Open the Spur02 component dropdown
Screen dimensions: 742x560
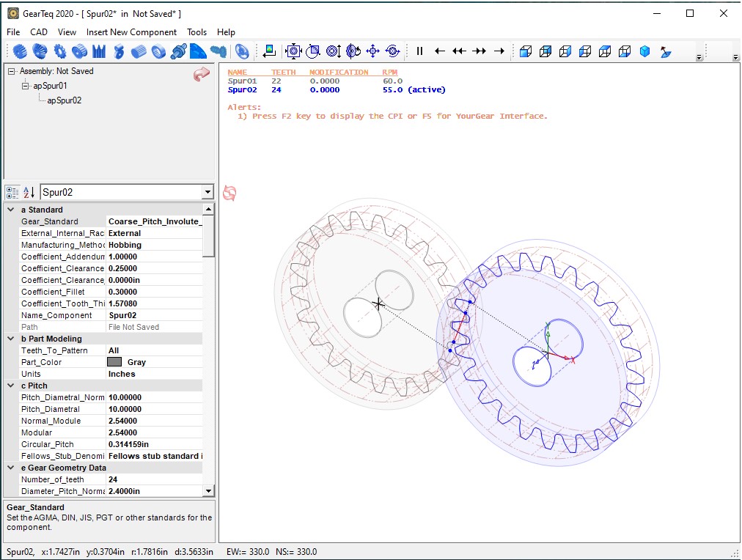pos(206,193)
